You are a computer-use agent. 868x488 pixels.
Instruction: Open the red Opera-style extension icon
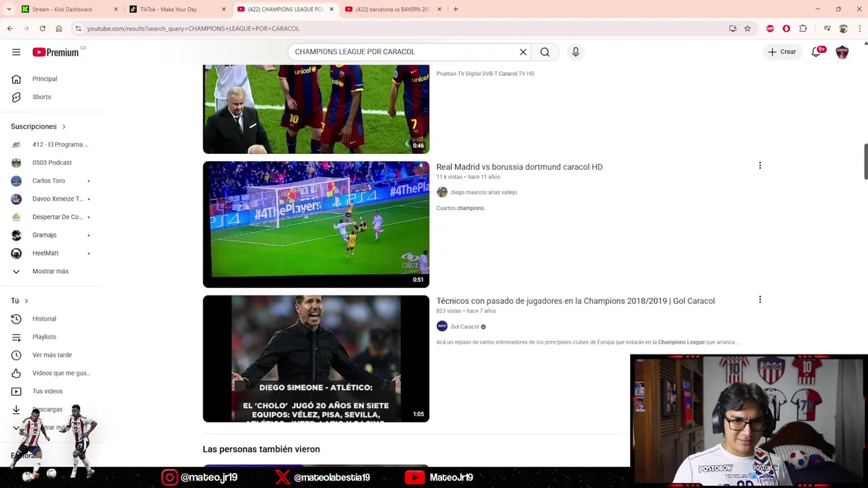click(786, 28)
